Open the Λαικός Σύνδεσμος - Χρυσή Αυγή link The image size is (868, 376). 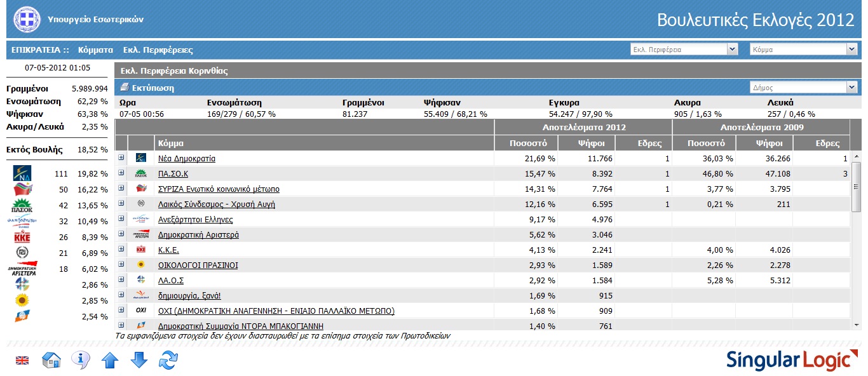point(217,205)
